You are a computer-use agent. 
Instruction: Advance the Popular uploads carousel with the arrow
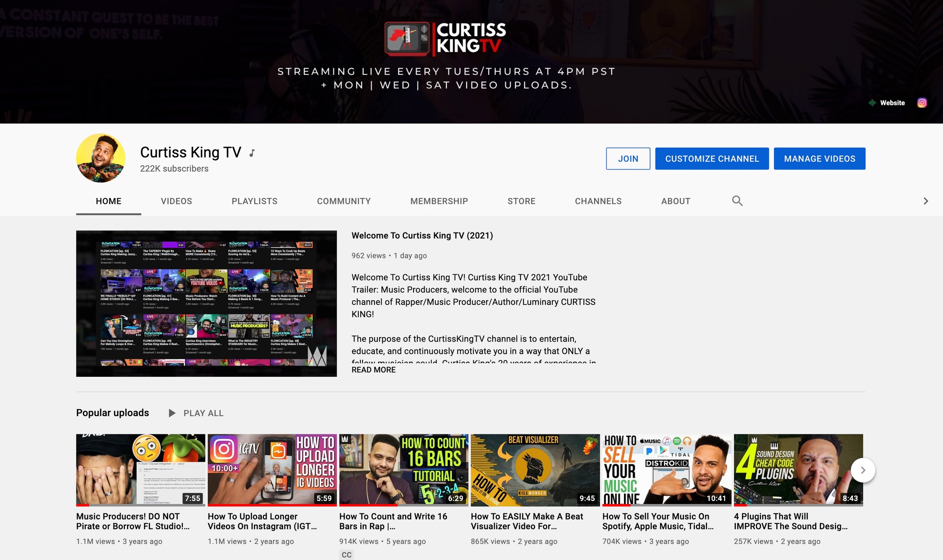[x=862, y=470]
